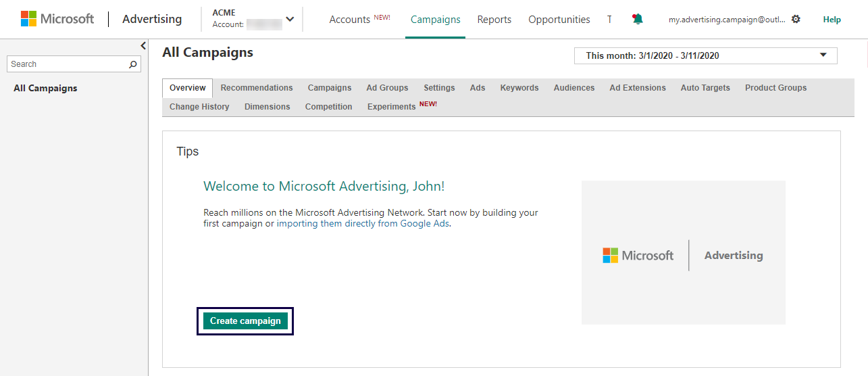Follow importing from Google Ads link

(x=363, y=224)
